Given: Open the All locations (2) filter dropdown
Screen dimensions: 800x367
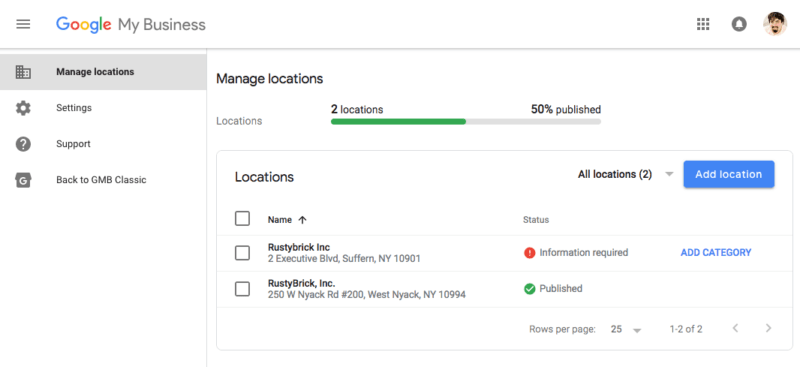Looking at the screenshot, I should coord(626,175).
